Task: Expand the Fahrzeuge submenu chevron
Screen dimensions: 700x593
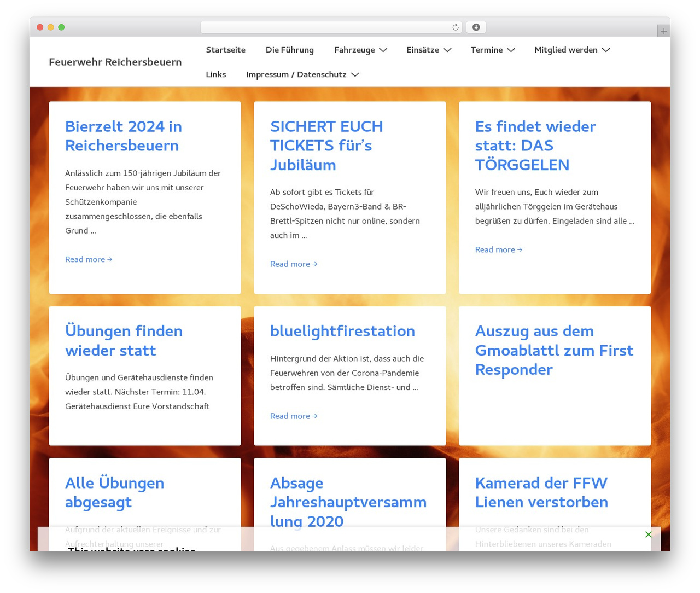Action: (383, 50)
